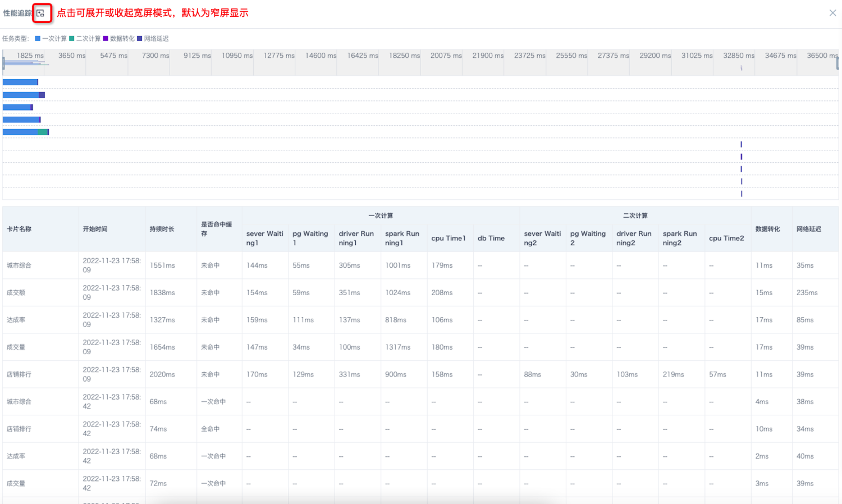Click the 持续时长 column header
Screen dimensions: 842x504
click(x=162, y=229)
